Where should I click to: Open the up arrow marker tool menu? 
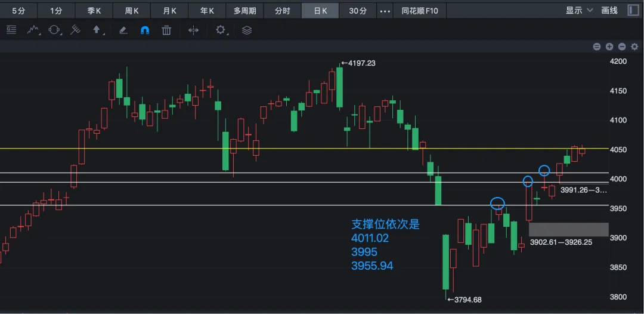97,30
